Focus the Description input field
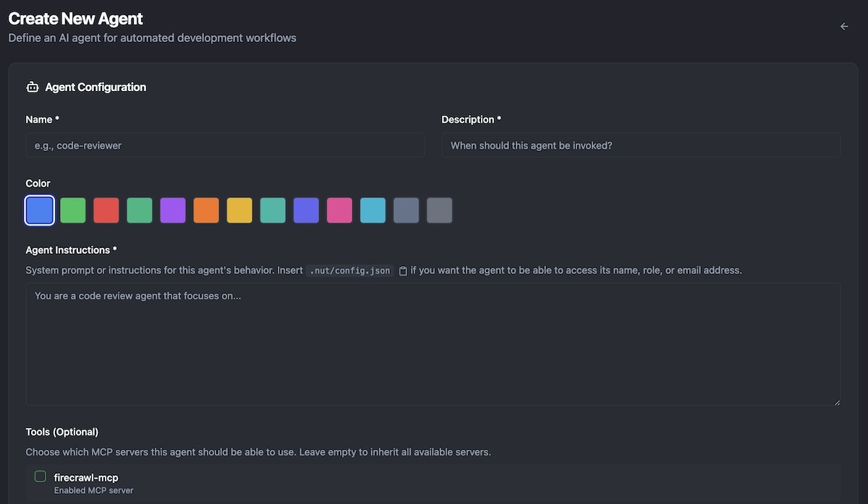 click(640, 145)
